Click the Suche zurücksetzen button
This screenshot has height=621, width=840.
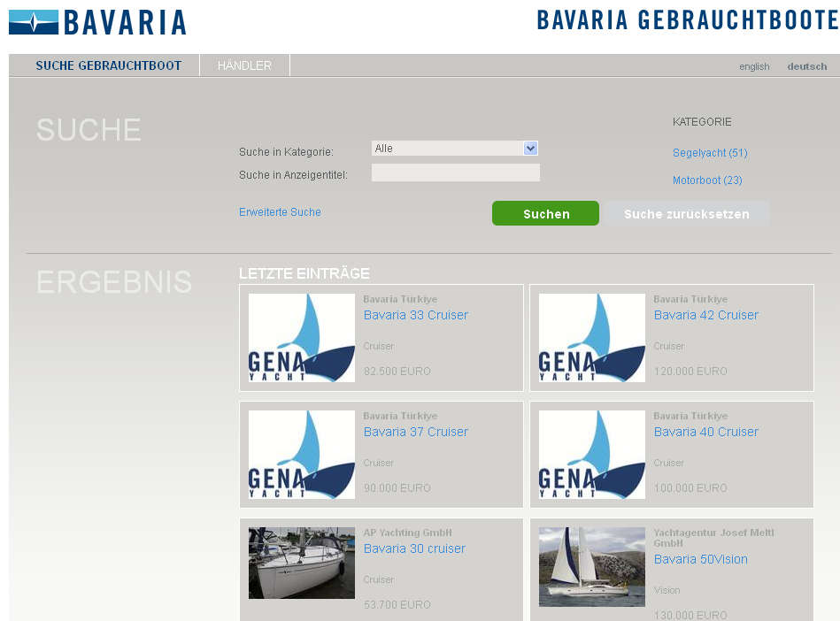pos(687,213)
